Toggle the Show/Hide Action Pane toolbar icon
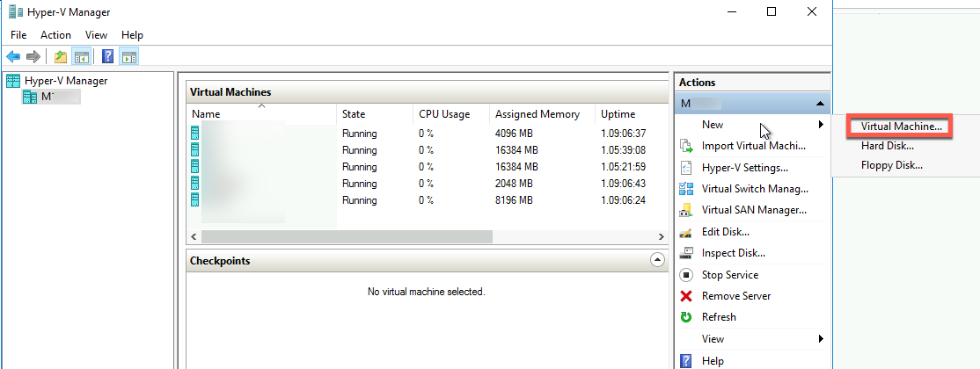Viewport: 980px width, 369px height. coord(128,57)
